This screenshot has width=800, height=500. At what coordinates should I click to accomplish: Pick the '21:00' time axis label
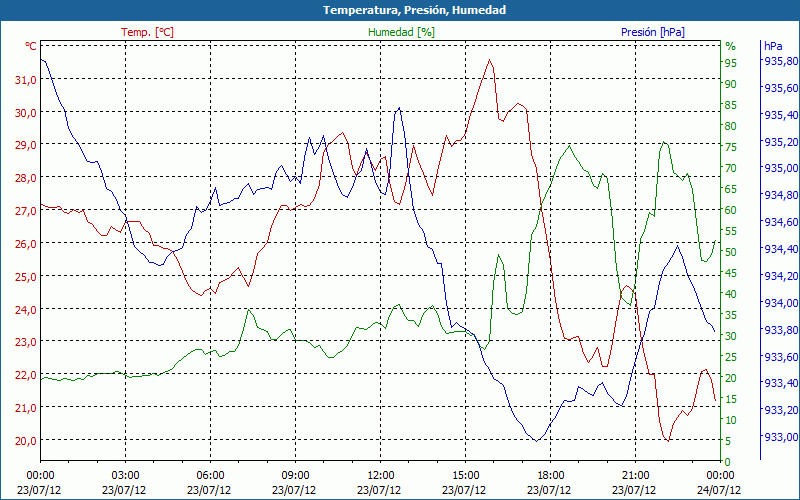coord(636,476)
